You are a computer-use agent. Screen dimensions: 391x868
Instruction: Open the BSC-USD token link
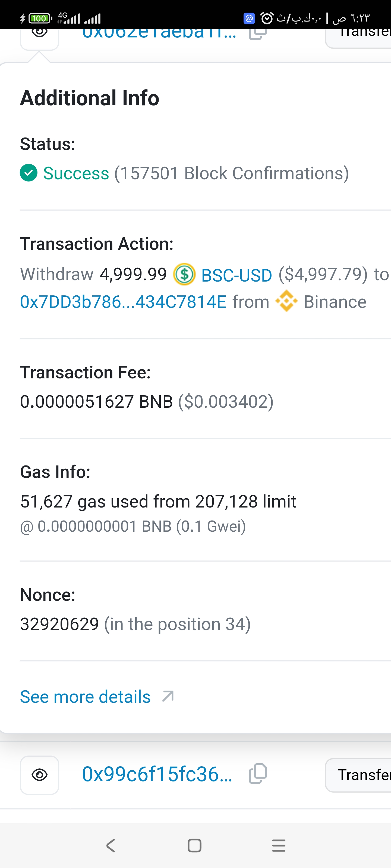(x=237, y=275)
